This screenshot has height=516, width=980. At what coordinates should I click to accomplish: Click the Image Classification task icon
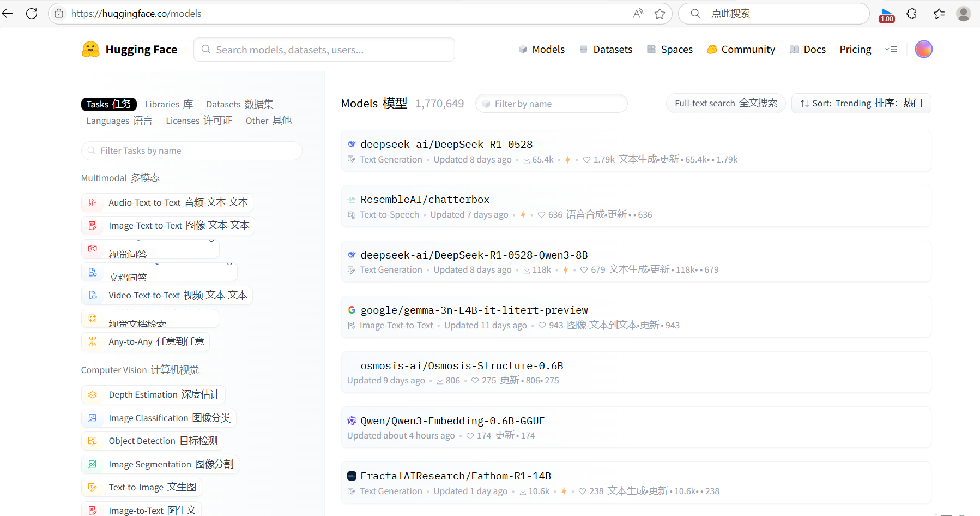pos(93,418)
